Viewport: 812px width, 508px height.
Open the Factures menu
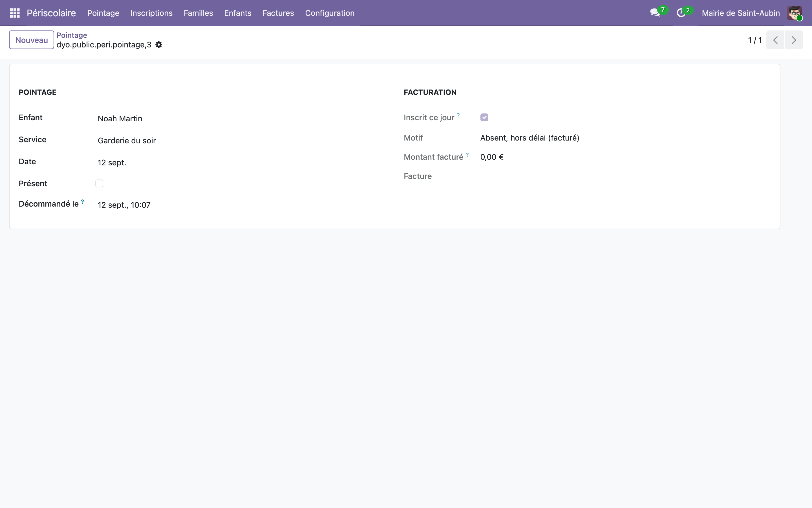[278, 13]
